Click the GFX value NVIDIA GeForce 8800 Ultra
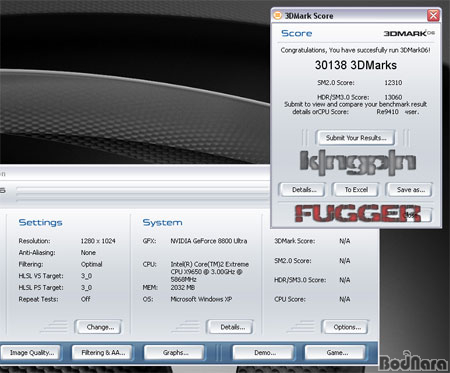Screen dimensions: 450x373 click(209, 241)
